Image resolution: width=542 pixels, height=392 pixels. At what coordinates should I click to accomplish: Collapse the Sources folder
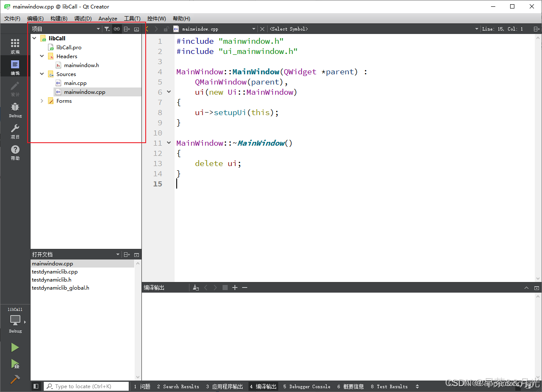(42, 74)
